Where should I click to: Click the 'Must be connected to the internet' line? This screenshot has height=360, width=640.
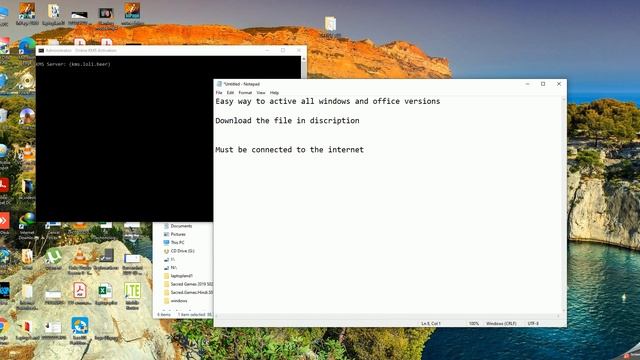tap(289, 149)
